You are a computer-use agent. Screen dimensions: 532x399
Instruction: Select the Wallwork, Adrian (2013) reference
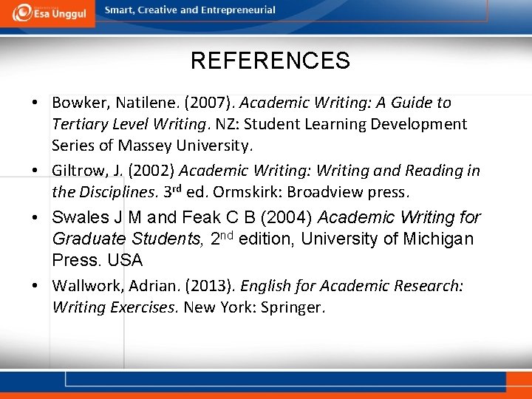pos(258,296)
